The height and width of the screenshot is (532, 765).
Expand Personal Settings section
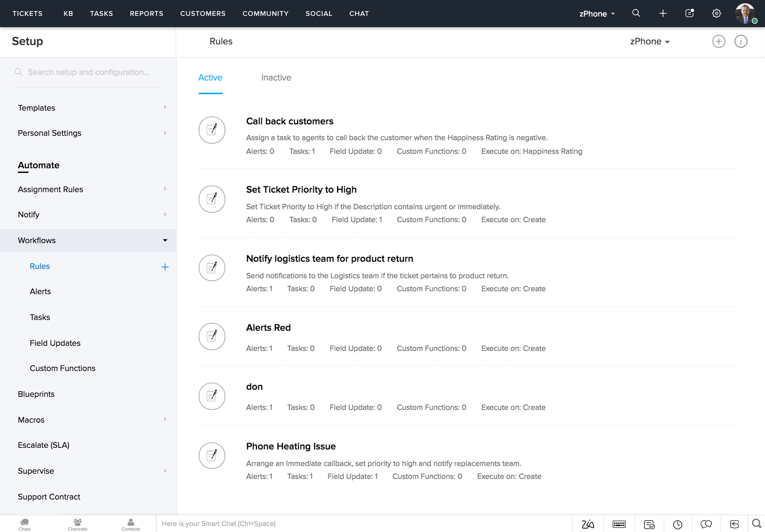165,133
